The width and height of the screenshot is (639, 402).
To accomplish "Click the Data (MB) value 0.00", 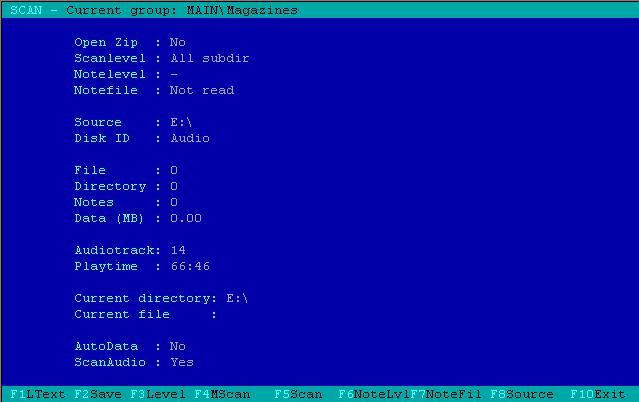I will pos(186,218).
